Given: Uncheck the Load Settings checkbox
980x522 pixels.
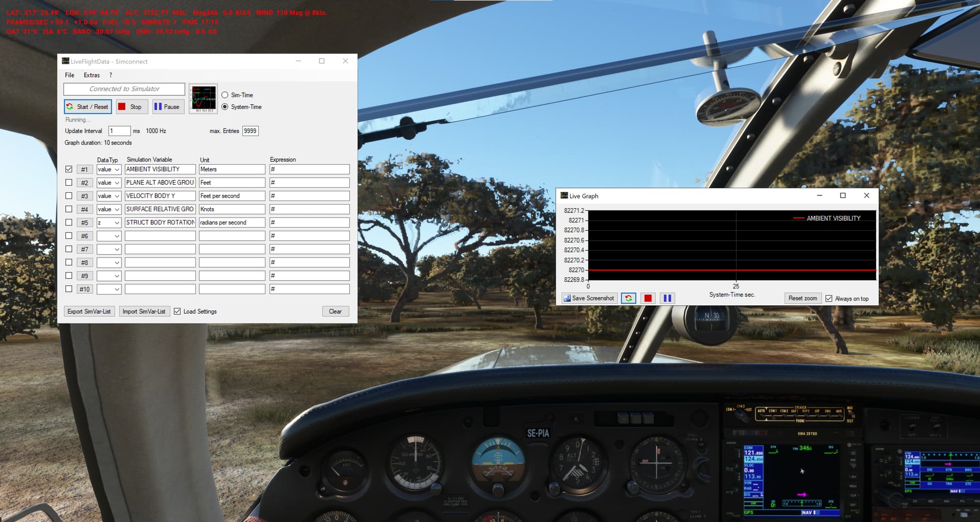Looking at the screenshot, I should [177, 311].
